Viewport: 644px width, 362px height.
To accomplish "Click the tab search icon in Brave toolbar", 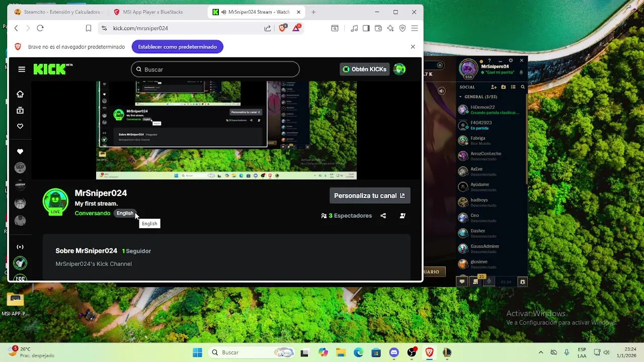I will point(335,28).
